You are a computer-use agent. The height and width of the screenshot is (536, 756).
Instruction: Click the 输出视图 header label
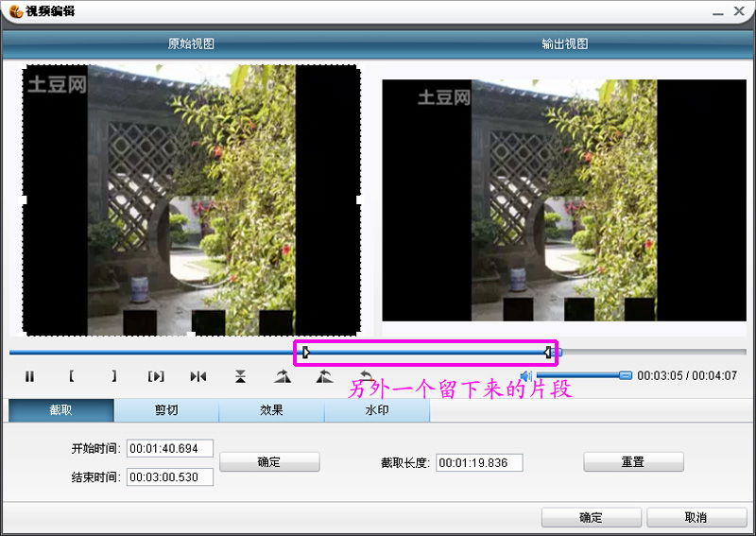564,43
